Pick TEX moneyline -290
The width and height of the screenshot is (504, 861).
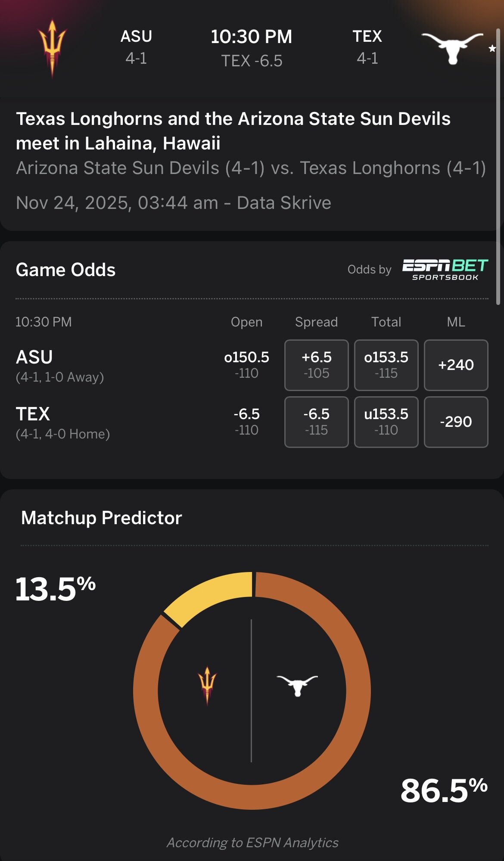point(456,422)
